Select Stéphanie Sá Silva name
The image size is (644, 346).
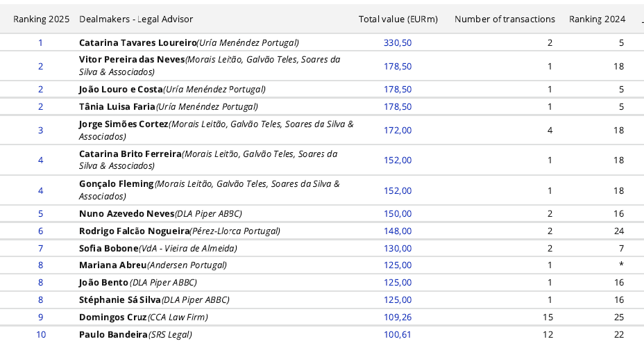tap(120, 300)
